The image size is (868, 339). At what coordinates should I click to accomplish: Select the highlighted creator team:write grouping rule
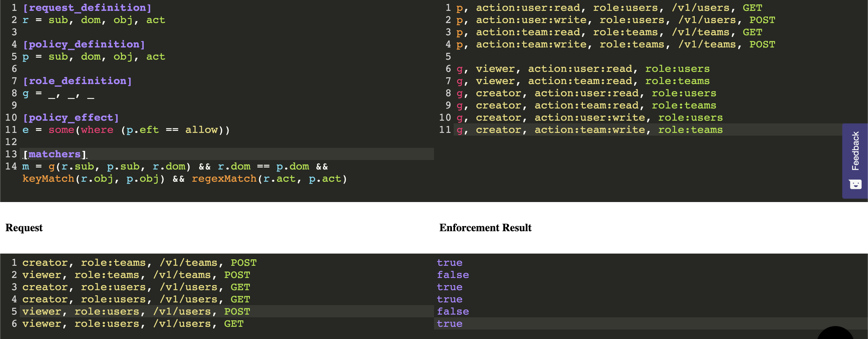tap(593, 129)
